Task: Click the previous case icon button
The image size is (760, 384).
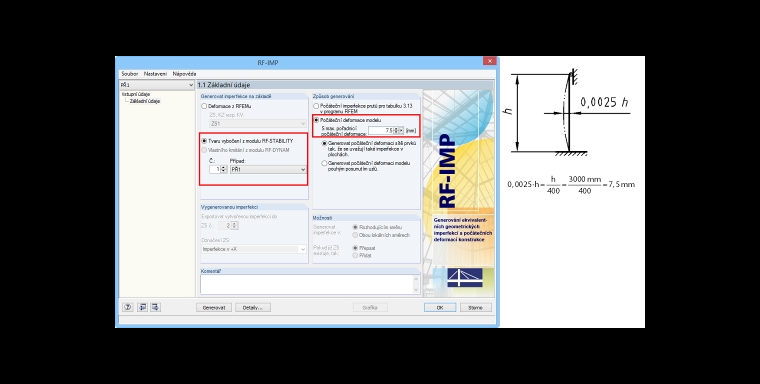Action: 142,307
